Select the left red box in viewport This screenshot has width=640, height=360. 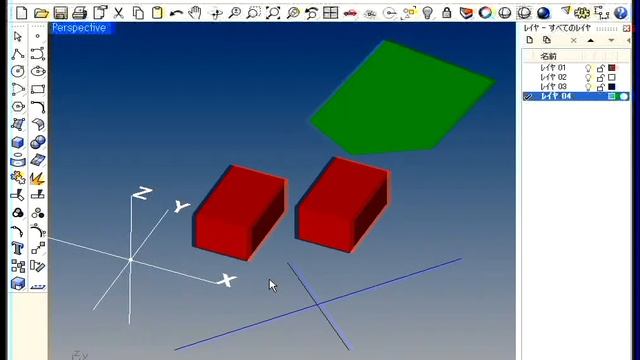240,212
